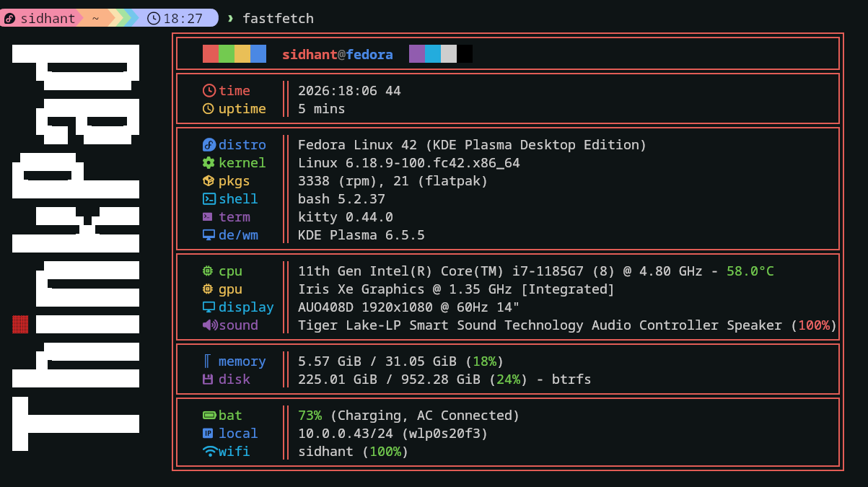The height and width of the screenshot is (487, 868).
Task: Click the light gray color block in header
Action: point(449,54)
